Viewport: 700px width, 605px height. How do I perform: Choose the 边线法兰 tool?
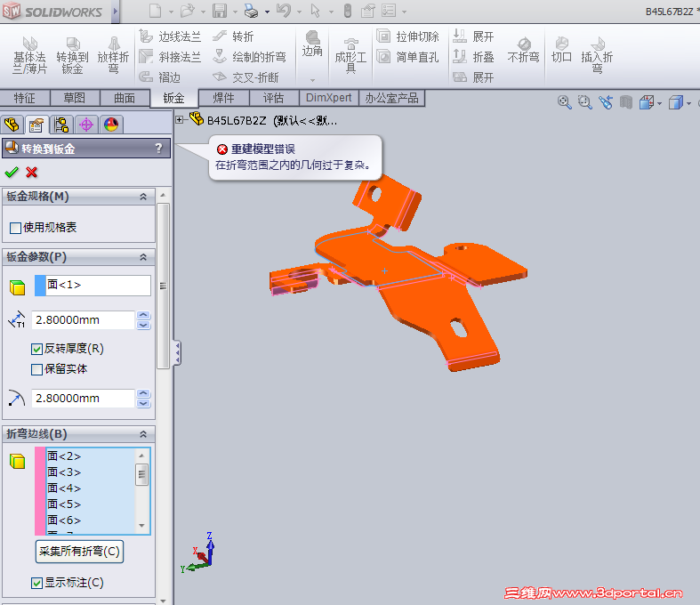[x=170, y=36]
